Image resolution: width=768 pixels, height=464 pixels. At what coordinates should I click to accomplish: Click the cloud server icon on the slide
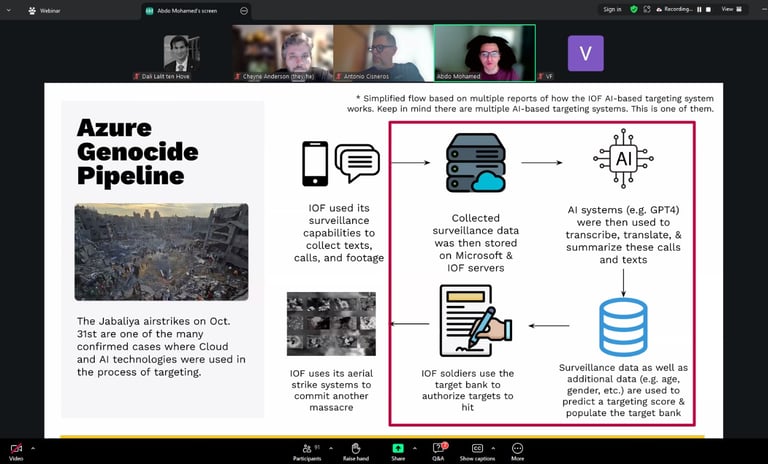tap(476, 163)
